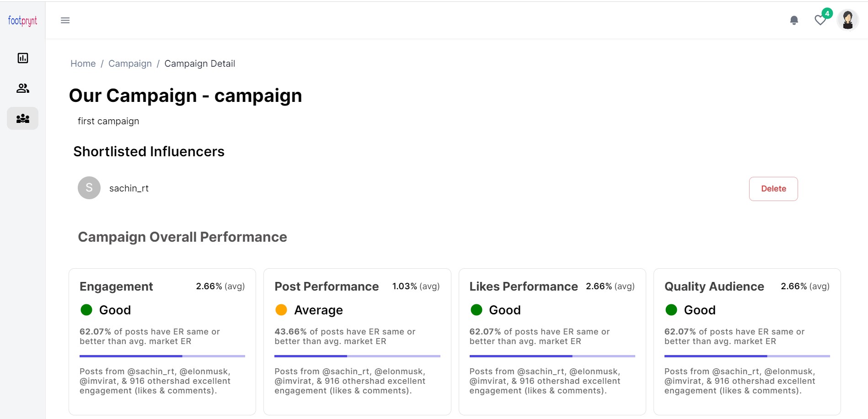The image size is (868, 419).
Task: Select the campaigns group sidebar icon
Action: click(23, 119)
